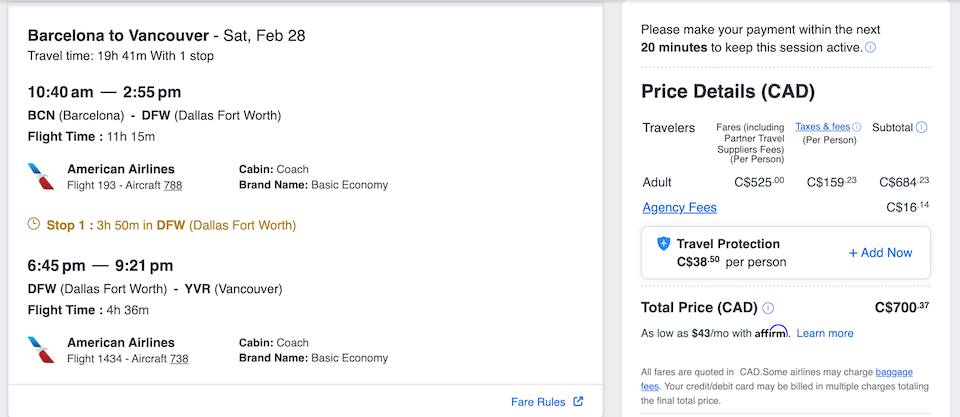Click the Total Price amount C$700.37
The image size is (960, 417).
click(x=902, y=307)
